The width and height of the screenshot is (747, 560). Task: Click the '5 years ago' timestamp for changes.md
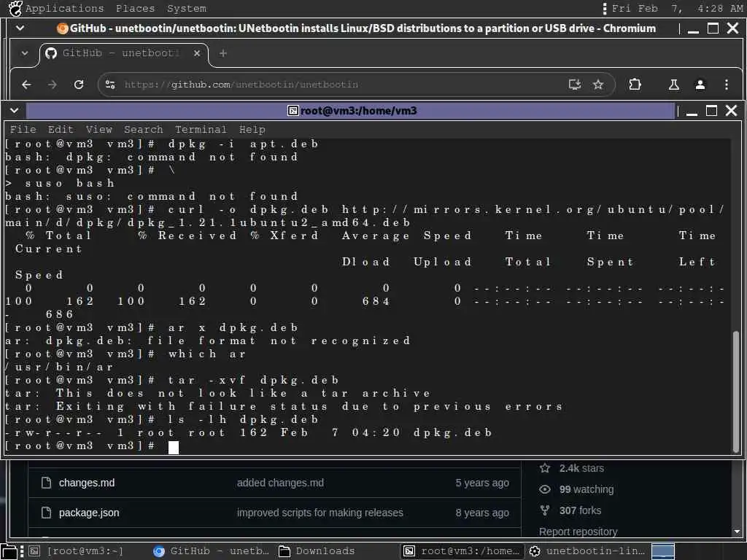(482, 483)
